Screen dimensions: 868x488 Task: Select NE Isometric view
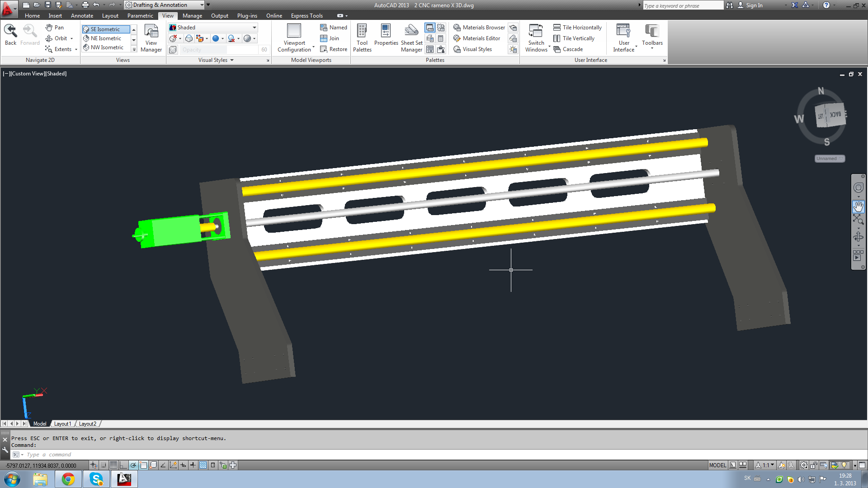[x=105, y=38]
